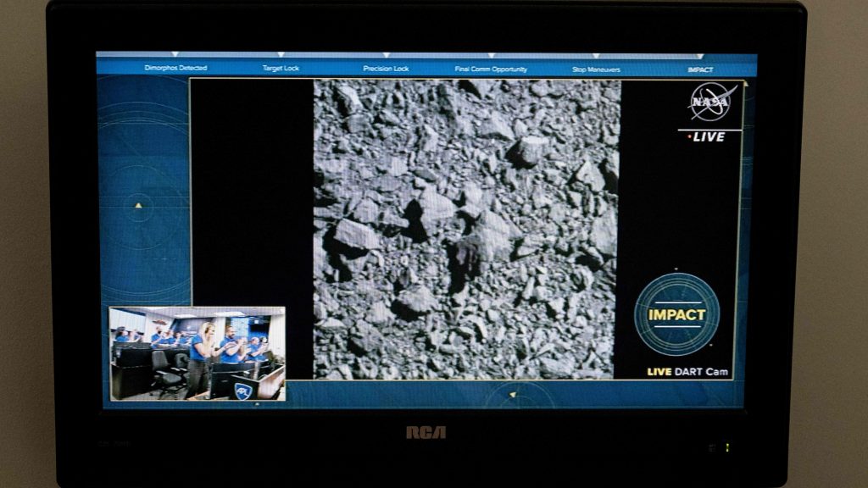Jump to the IMPACT milestone in the timeline
Image resolution: width=868 pixels, height=488 pixels.
coord(700,69)
